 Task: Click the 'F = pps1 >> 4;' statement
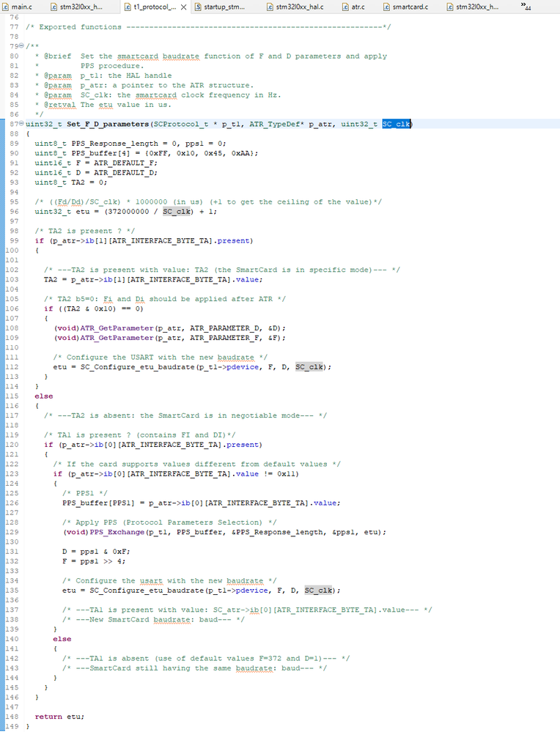(x=94, y=561)
